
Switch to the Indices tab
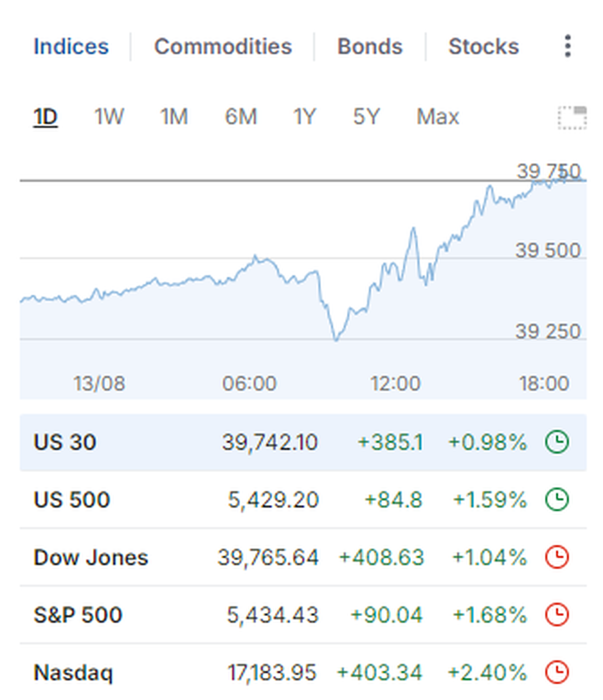click(x=71, y=47)
